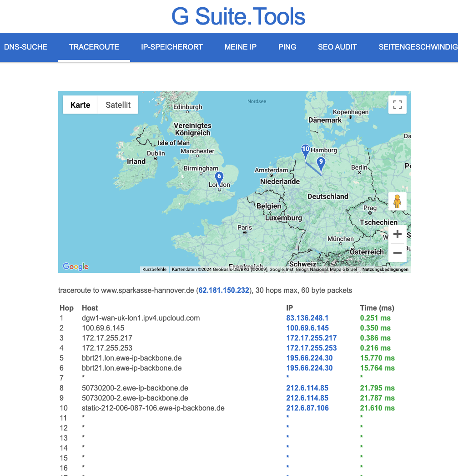The image size is (458, 476).
Task: Click Amsterdam label on the map
Action: click(271, 170)
